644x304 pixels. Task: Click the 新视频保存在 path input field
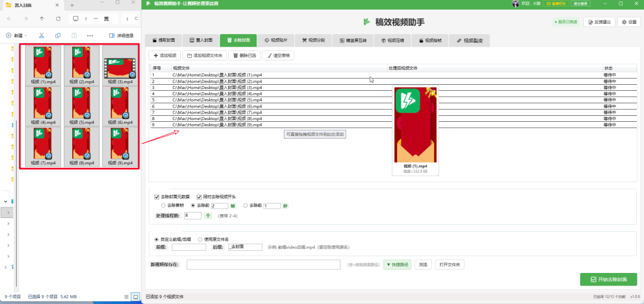(x=263, y=265)
